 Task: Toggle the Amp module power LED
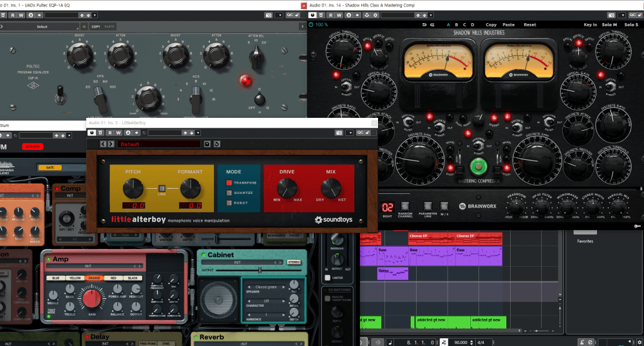[x=48, y=259]
